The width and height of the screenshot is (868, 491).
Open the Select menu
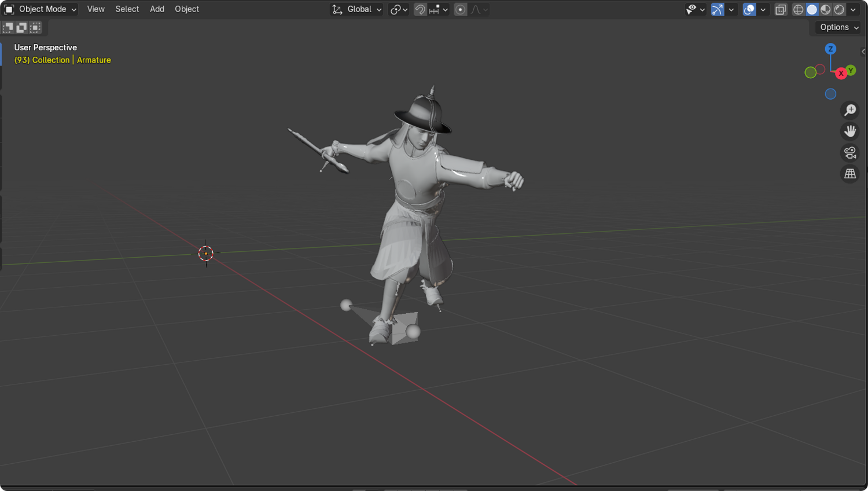click(x=127, y=9)
